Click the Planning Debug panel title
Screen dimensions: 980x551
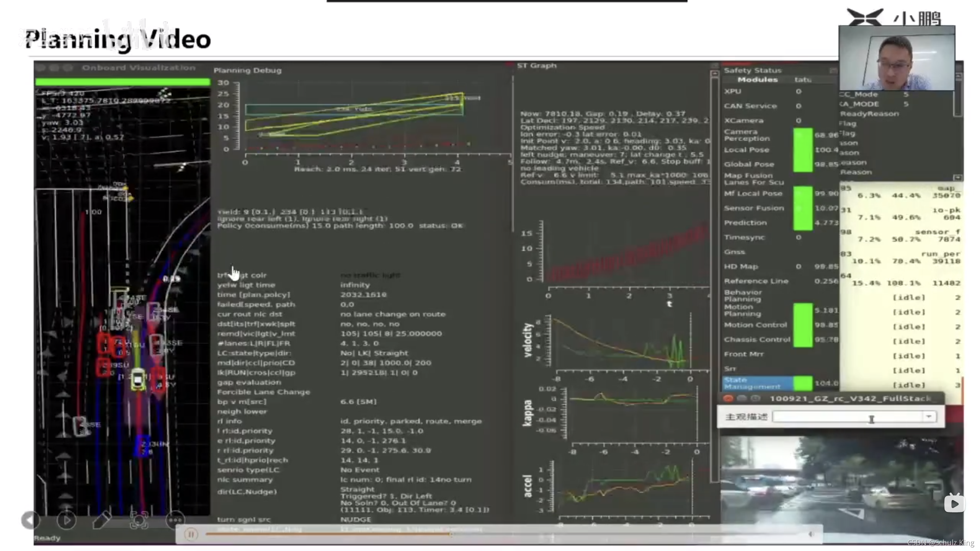tap(247, 70)
